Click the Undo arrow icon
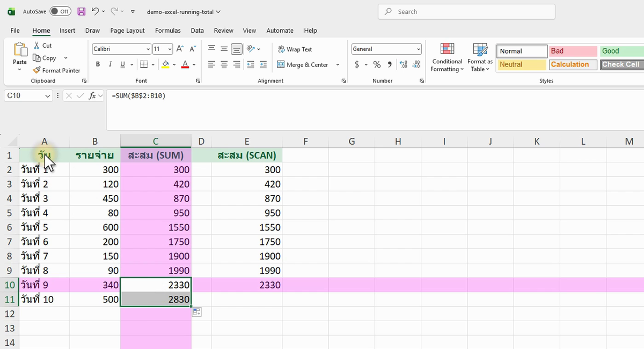 (x=95, y=11)
